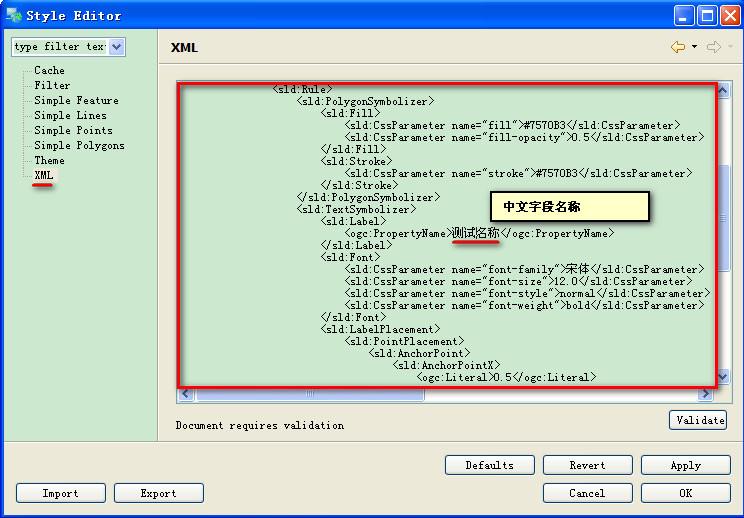Click the <sld:PolygonSymbolizer> opening tag line

pyautogui.click(x=365, y=102)
